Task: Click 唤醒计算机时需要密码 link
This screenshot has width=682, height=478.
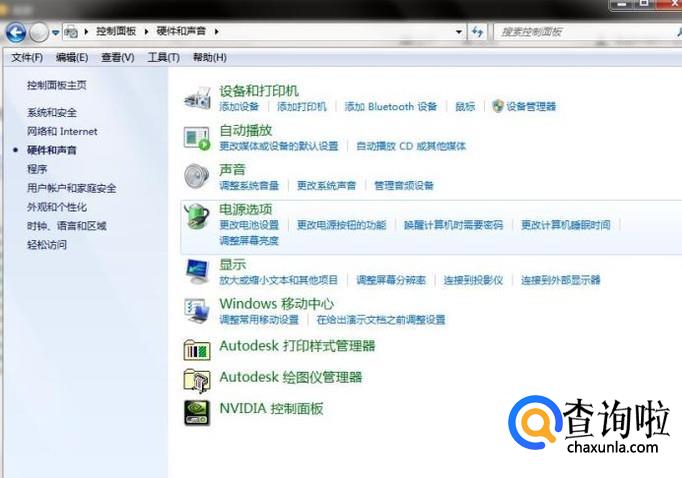Action: pyautogui.click(x=453, y=225)
